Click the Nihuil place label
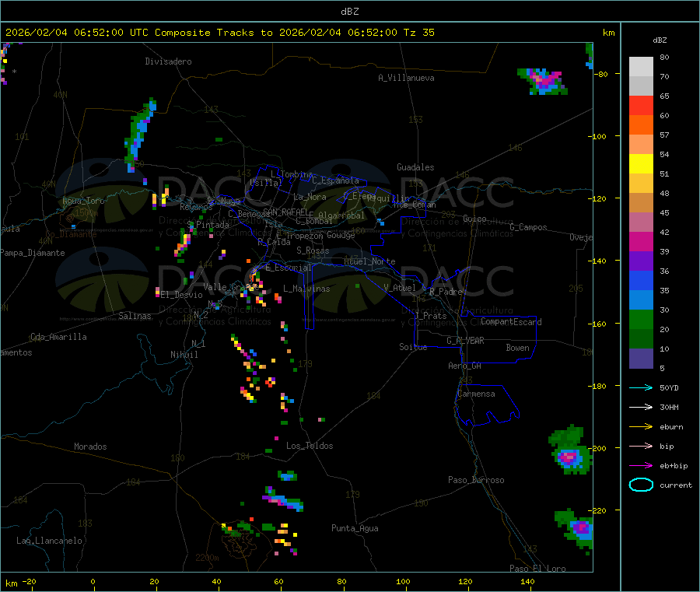Image resolution: width=700 pixels, height=592 pixels. (x=184, y=355)
